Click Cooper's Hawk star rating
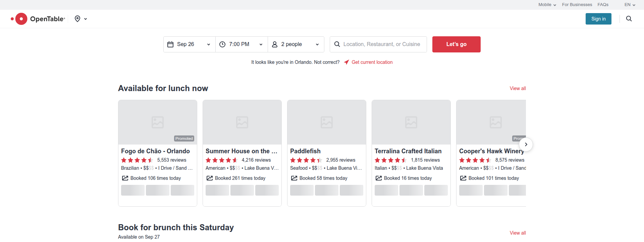Image resolution: width=644 pixels, height=242 pixels. pos(475,160)
